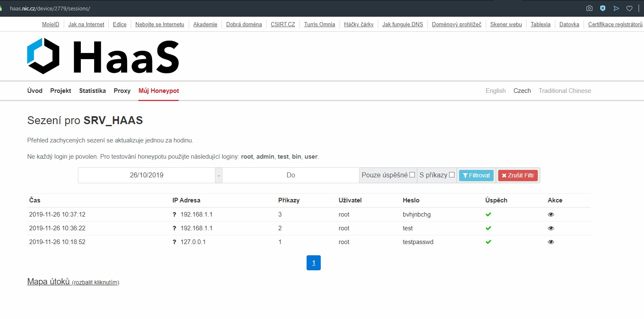The width and height of the screenshot is (644, 319).
Task: Open eye icon for 10:36:22 session
Action: tap(551, 228)
